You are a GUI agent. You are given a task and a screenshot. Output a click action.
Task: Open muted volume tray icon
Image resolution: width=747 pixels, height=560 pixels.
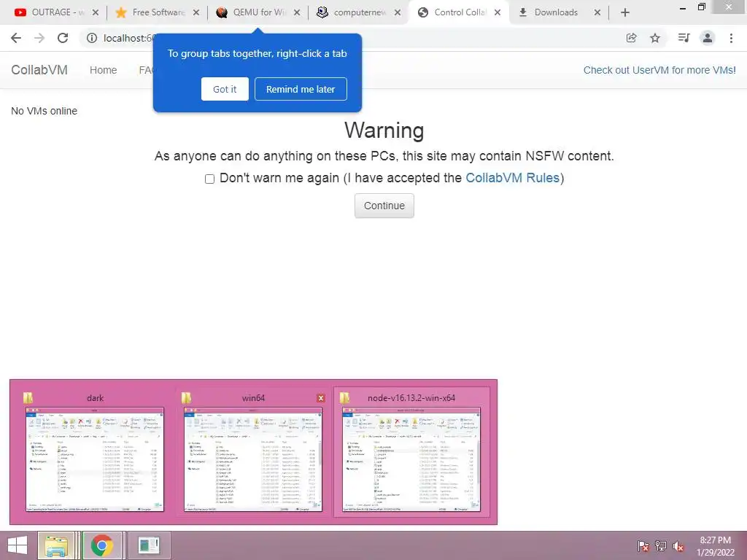678,546
